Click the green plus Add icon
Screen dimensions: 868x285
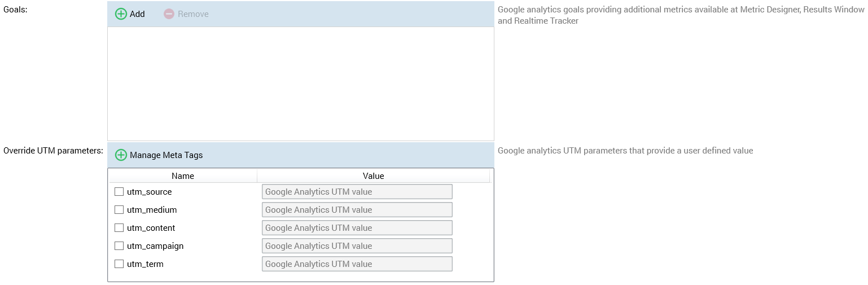click(121, 14)
